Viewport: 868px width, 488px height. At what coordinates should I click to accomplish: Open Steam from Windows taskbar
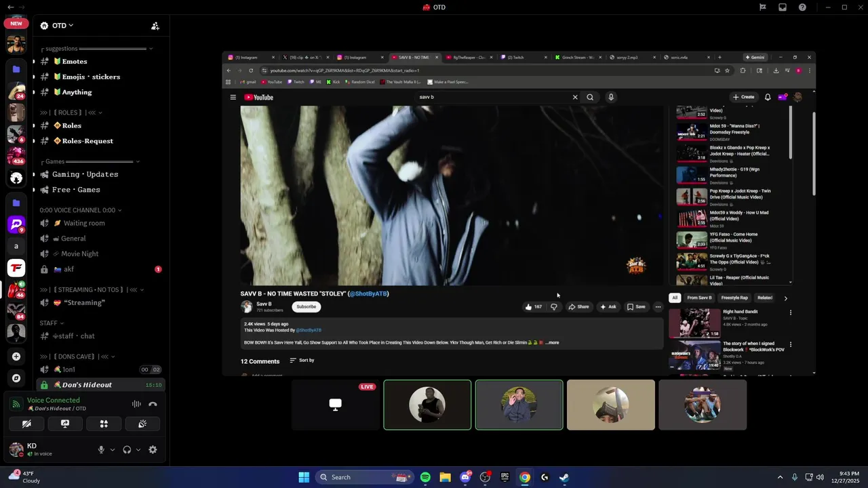pos(564,477)
